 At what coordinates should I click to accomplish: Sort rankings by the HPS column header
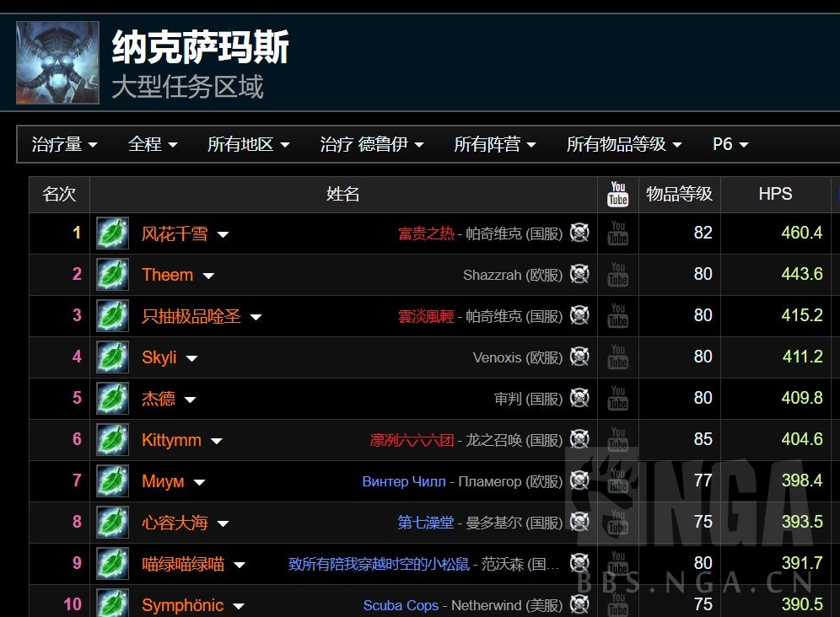tap(774, 194)
